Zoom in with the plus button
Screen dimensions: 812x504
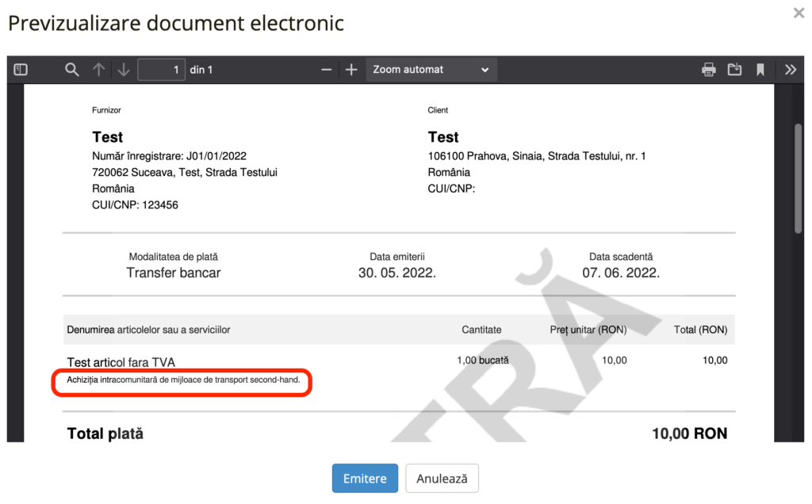(351, 70)
